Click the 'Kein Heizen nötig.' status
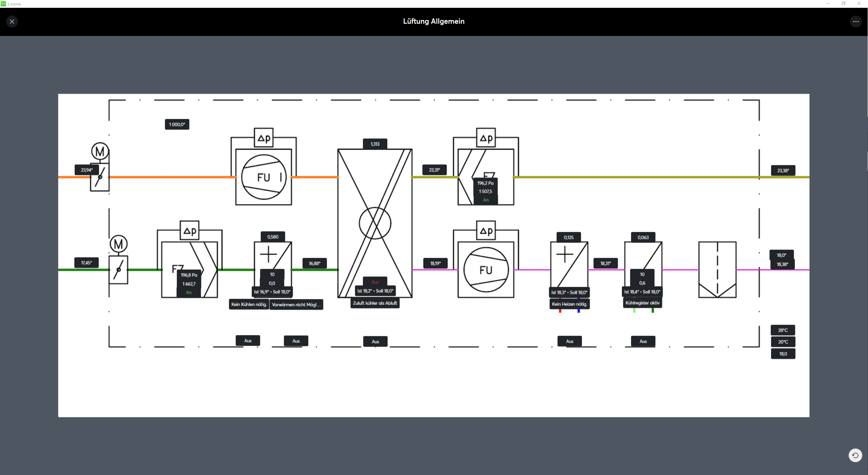Viewport: 868px width, 475px height. pos(569,304)
